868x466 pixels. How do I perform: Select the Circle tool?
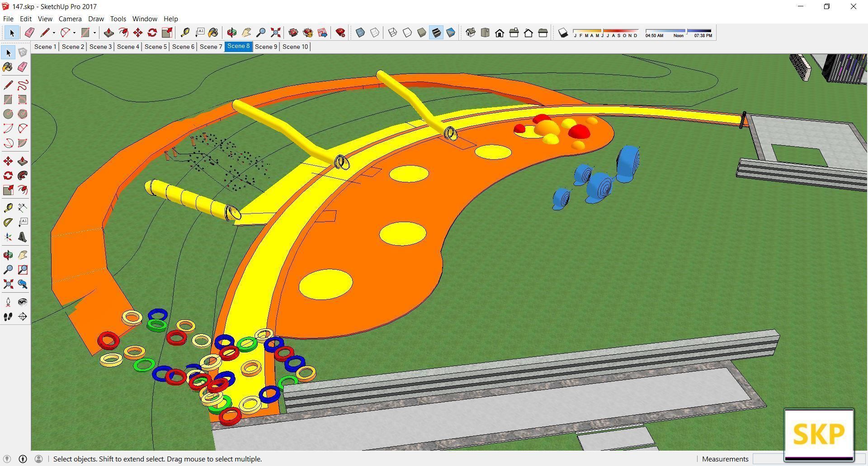click(8, 114)
